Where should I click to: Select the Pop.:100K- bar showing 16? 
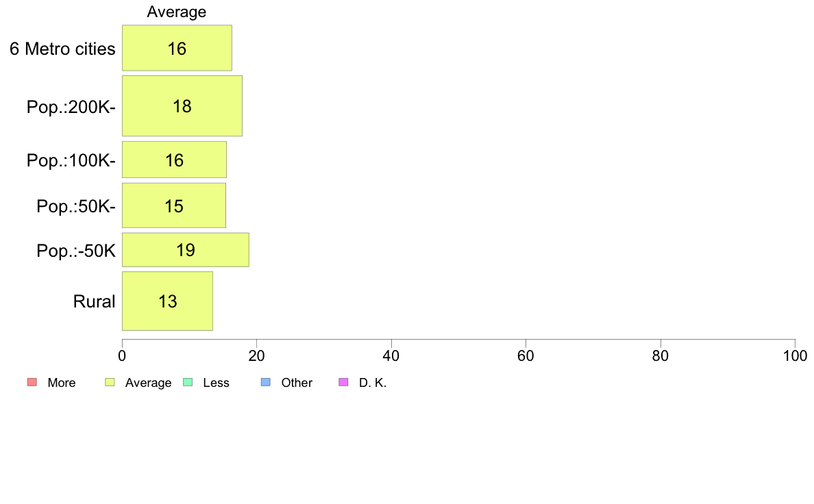pos(175,160)
